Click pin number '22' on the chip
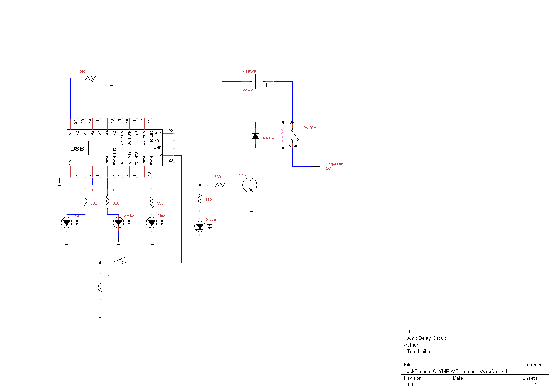This screenshot has height=392, width=553. click(171, 131)
